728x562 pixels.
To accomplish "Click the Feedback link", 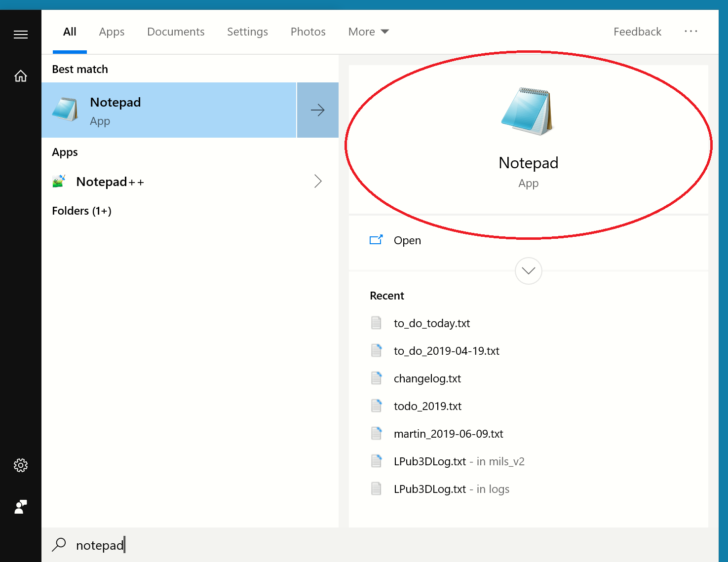I will [637, 32].
